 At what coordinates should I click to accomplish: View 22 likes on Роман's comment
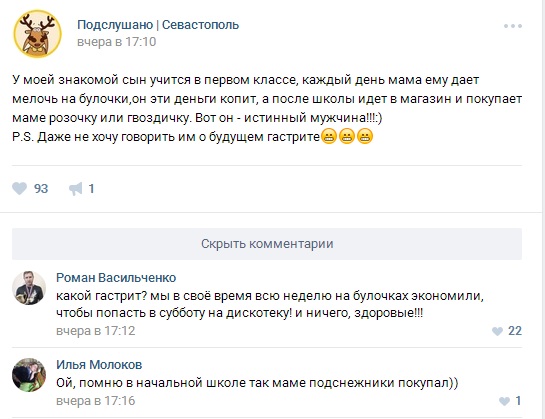[515, 331]
